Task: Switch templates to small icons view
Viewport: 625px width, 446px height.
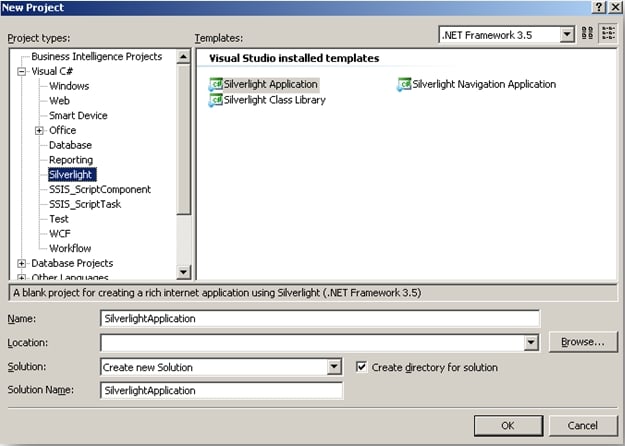Action: click(608, 33)
